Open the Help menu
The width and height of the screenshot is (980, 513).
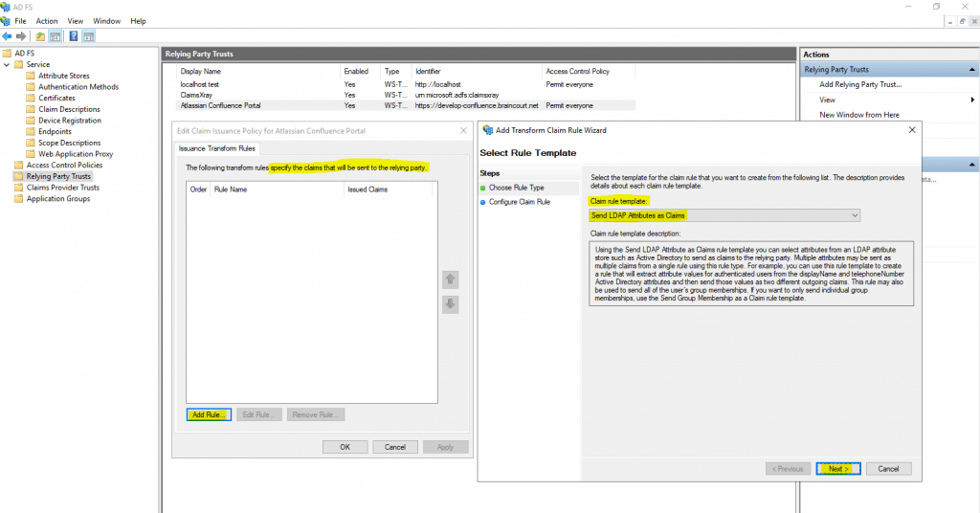[x=138, y=21]
